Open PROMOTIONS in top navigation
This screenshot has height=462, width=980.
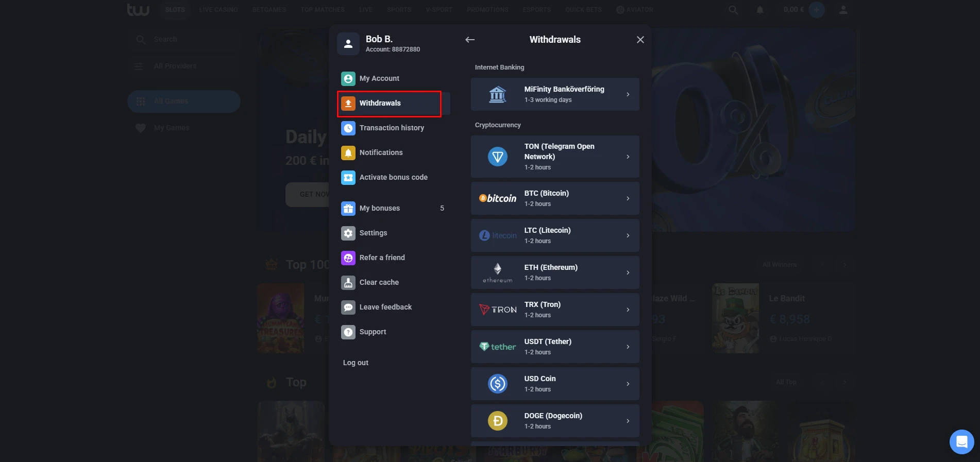[x=487, y=10]
